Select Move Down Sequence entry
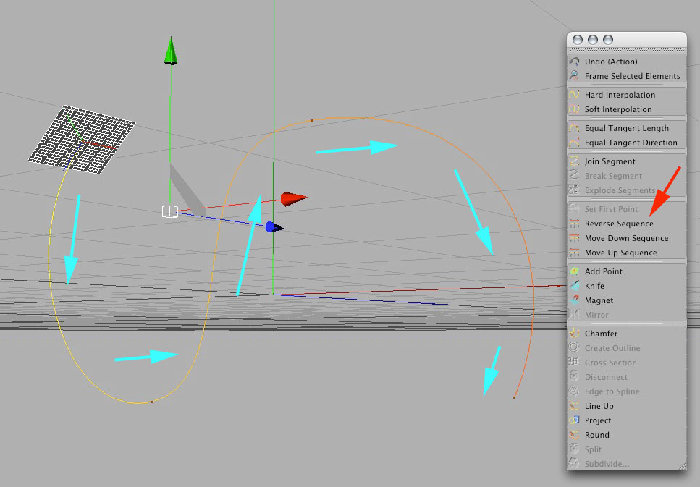Screen dimensions: 700x487 627,238
